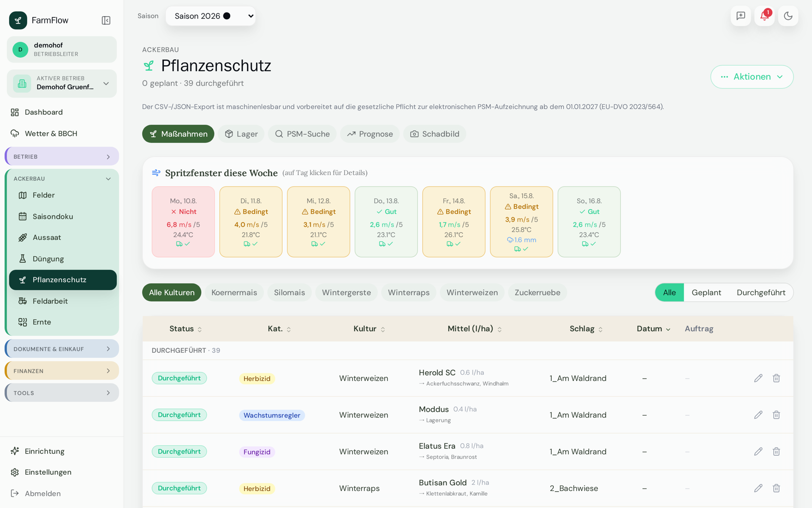Open the notifications bell
The image size is (812, 508).
coord(764,16)
